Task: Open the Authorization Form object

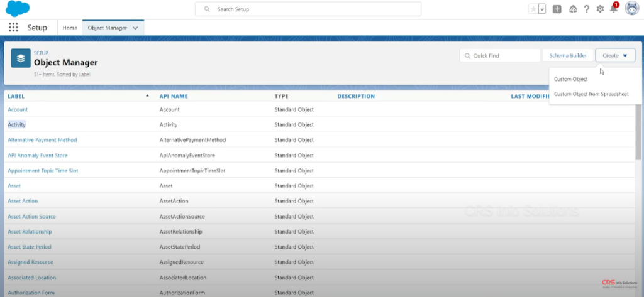Action: pyautogui.click(x=31, y=293)
